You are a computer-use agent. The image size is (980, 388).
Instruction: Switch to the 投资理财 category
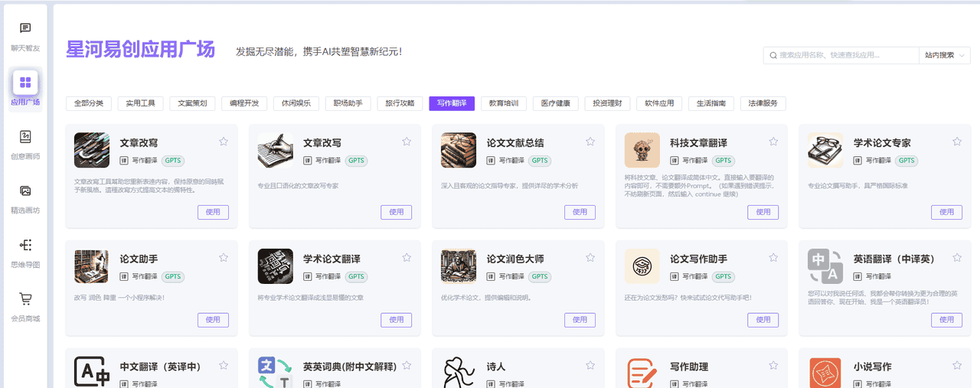click(608, 103)
